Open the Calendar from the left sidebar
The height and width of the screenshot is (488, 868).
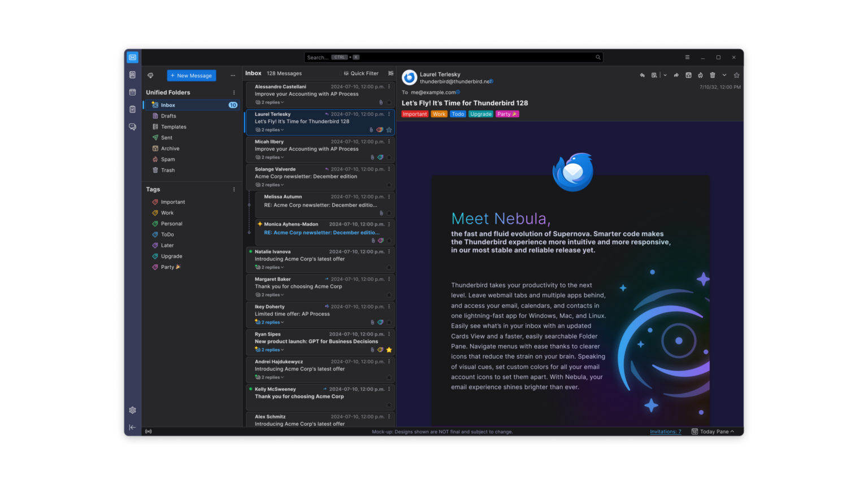tap(132, 91)
